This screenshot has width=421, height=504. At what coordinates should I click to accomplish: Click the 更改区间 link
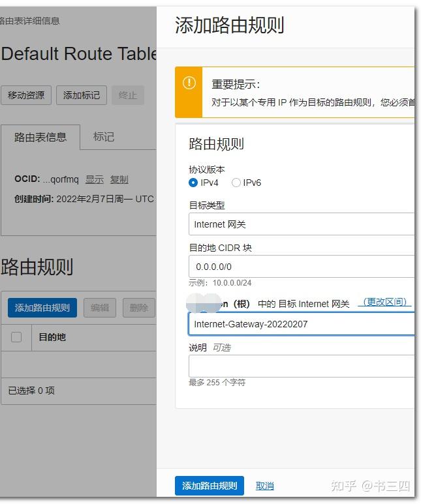pos(386,302)
